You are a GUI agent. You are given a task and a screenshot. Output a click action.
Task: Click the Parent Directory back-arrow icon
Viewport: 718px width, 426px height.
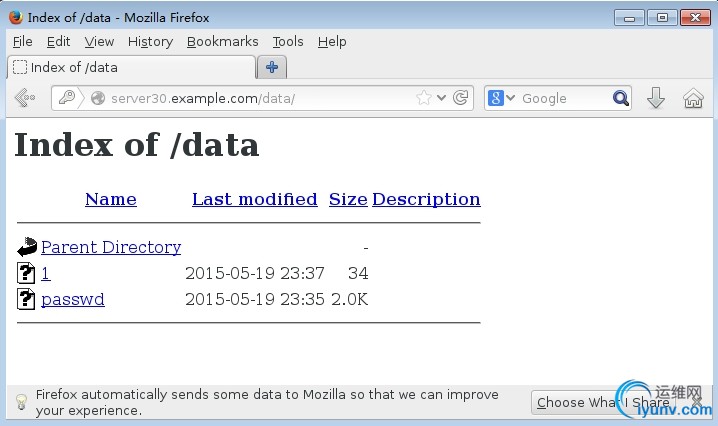click(x=27, y=247)
